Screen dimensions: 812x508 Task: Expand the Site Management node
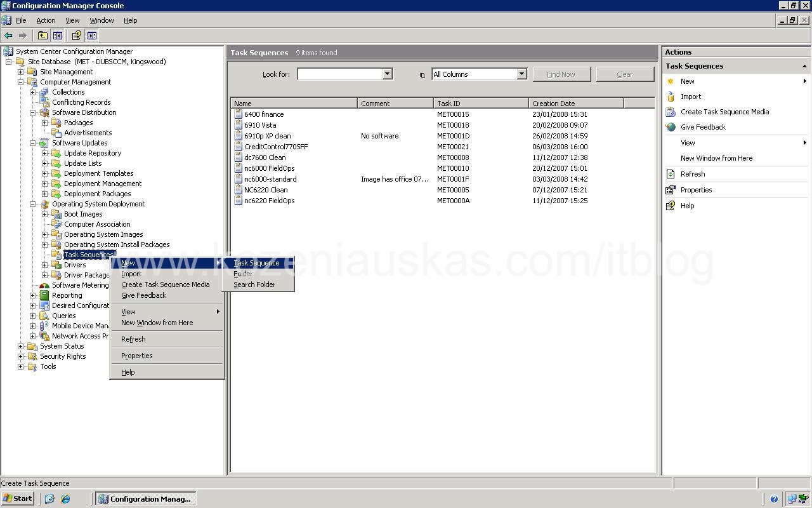click(x=21, y=72)
